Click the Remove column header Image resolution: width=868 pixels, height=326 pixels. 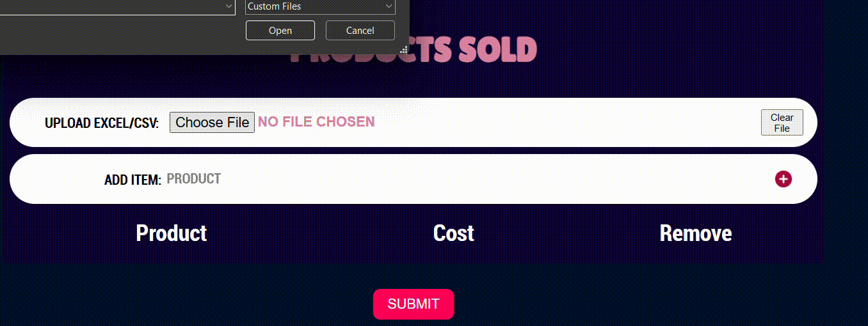pyautogui.click(x=695, y=233)
